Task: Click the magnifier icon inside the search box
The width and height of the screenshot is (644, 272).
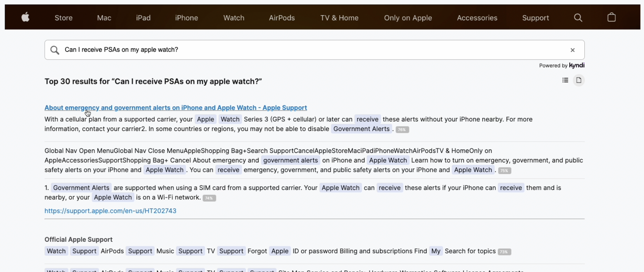Action: (x=55, y=50)
